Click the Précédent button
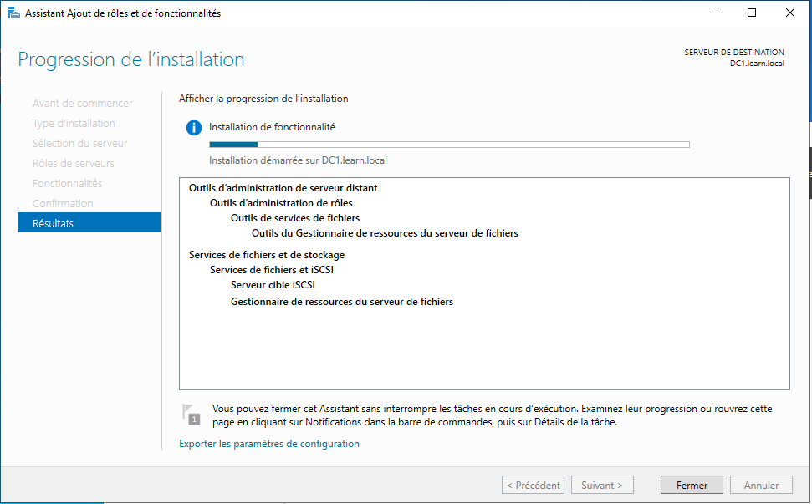The height and width of the screenshot is (504, 812). click(x=533, y=485)
